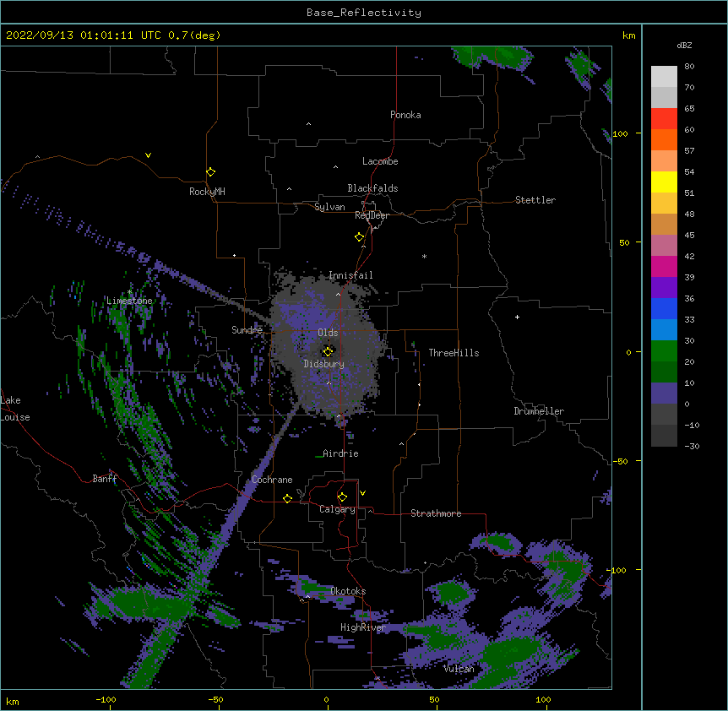Click the Base_Reflectivity title
Screen dimensions: 728x711
tap(364, 13)
